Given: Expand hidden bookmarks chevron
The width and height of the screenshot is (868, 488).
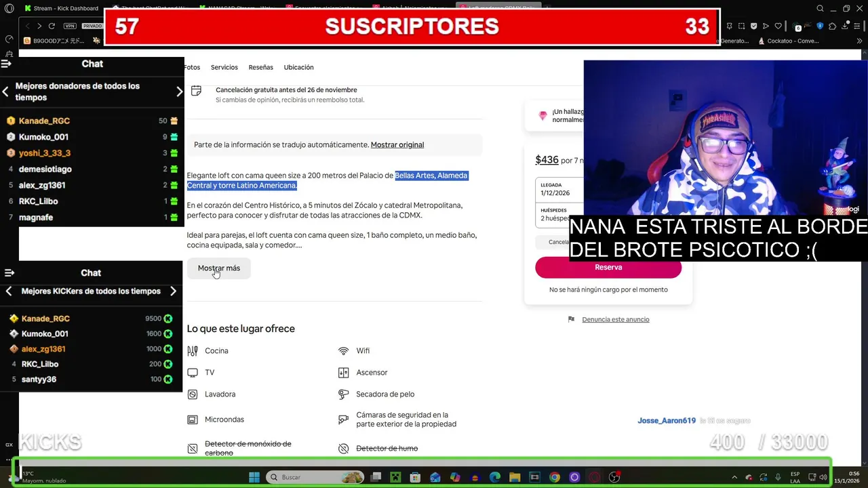Looking at the screenshot, I should pyautogui.click(x=860, y=41).
